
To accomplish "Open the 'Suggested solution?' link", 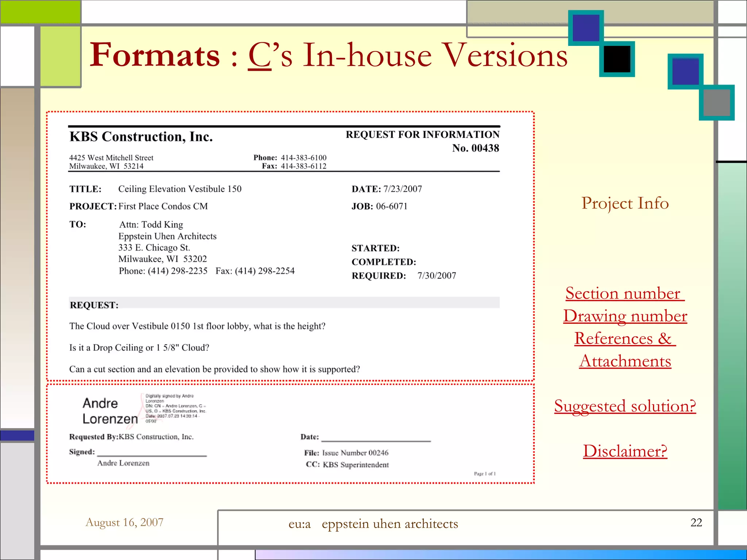I will [625, 406].
